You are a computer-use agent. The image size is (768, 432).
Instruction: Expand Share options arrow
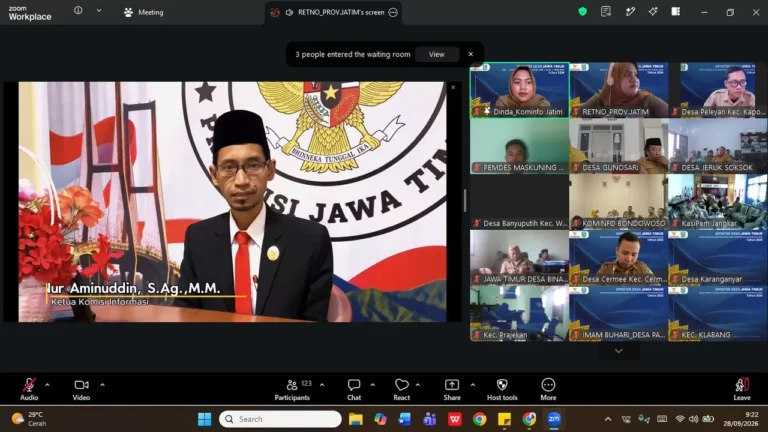[473, 385]
